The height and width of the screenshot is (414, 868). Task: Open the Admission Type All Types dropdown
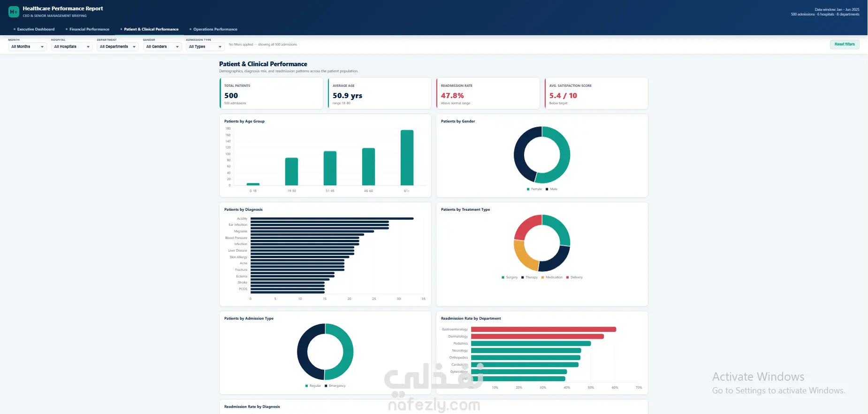pos(205,46)
